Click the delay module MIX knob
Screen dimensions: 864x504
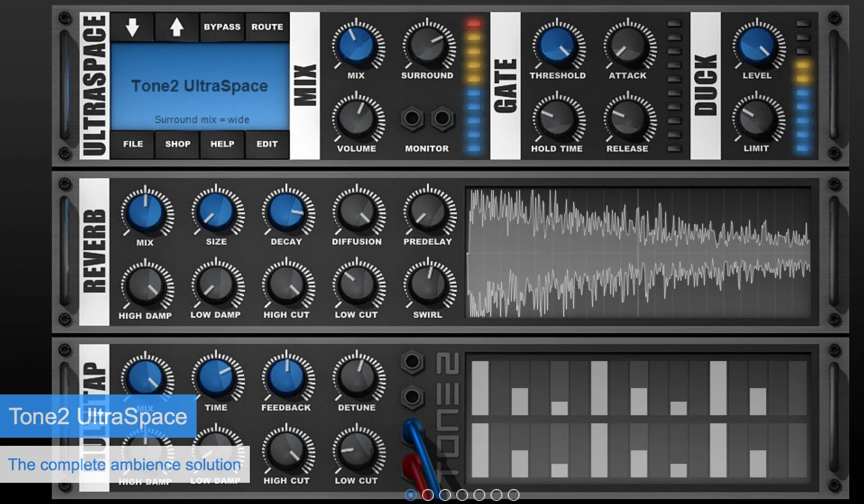(x=146, y=377)
